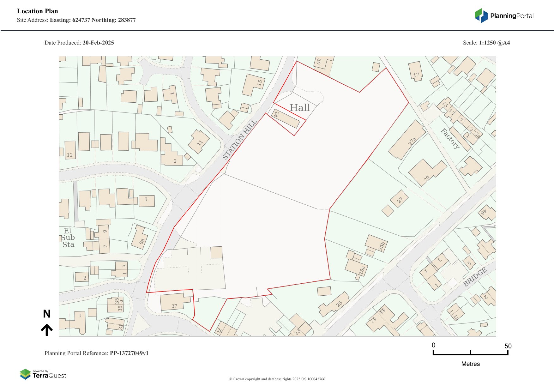
Task: Click the Hall label on map
Action: pos(299,108)
